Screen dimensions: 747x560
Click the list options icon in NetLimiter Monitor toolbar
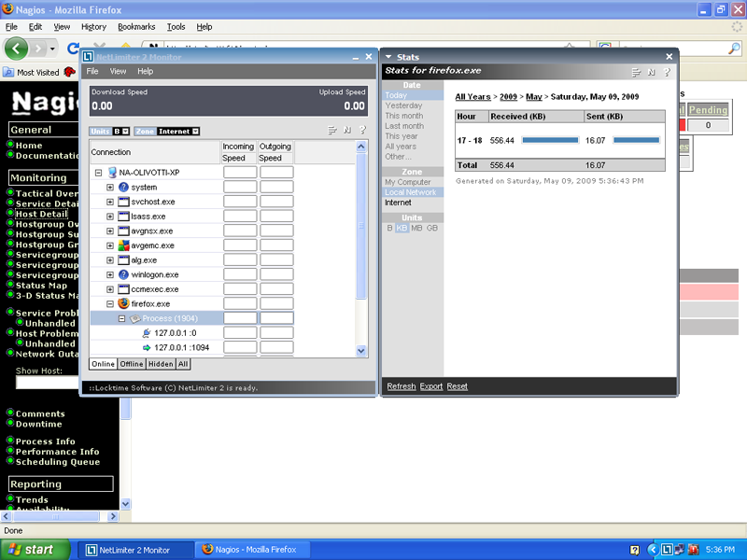(x=332, y=130)
